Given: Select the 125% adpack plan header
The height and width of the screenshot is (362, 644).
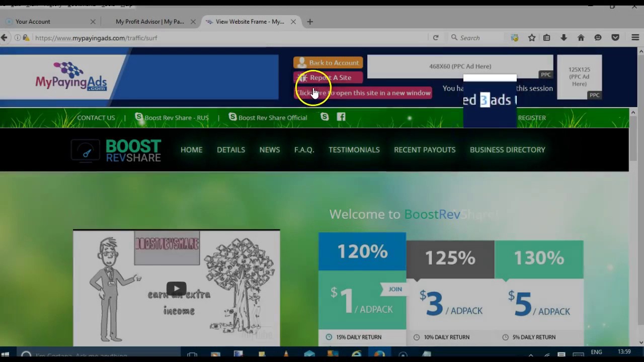Looking at the screenshot, I should (x=450, y=258).
